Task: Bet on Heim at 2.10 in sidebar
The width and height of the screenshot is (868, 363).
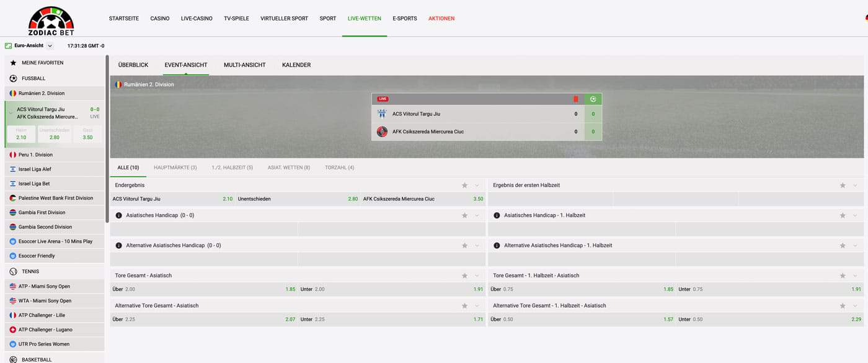Action: [21, 134]
